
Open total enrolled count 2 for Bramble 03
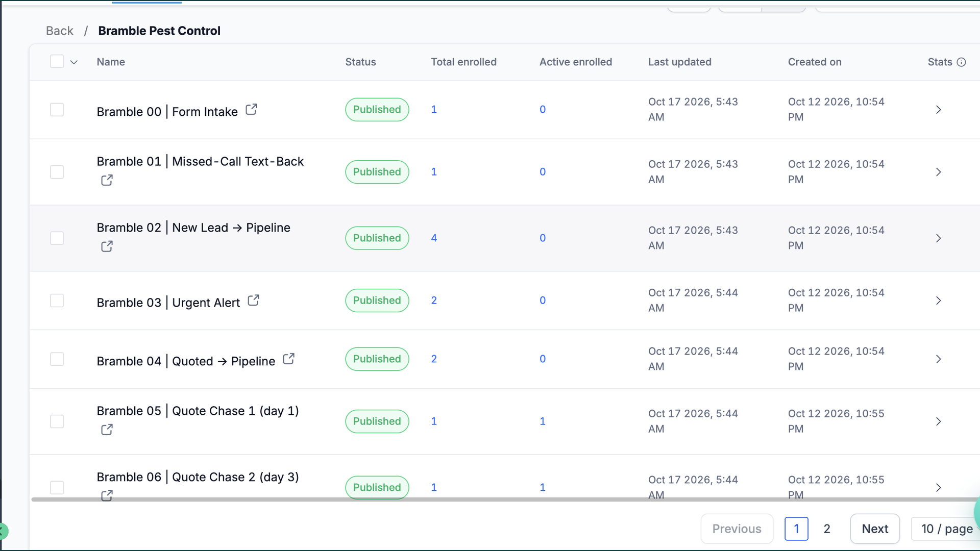pyautogui.click(x=434, y=300)
